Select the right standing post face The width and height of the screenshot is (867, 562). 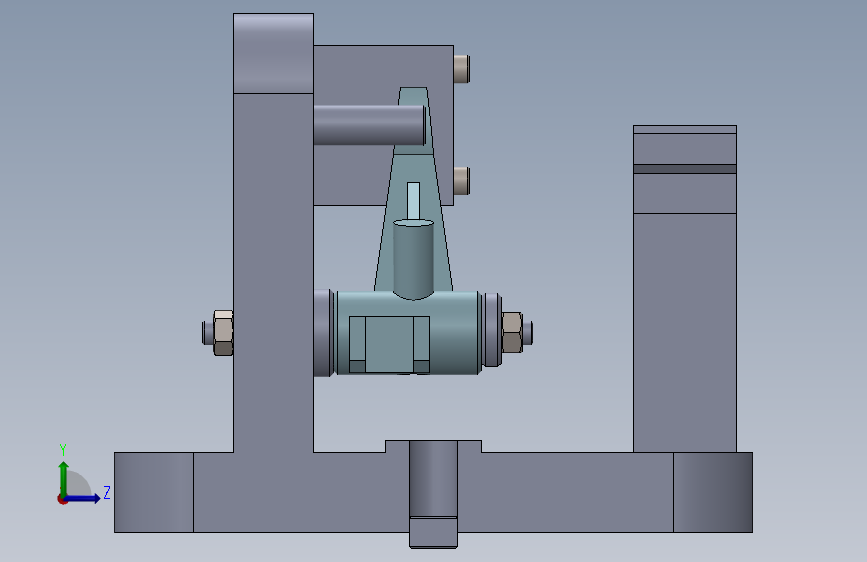[685, 332]
